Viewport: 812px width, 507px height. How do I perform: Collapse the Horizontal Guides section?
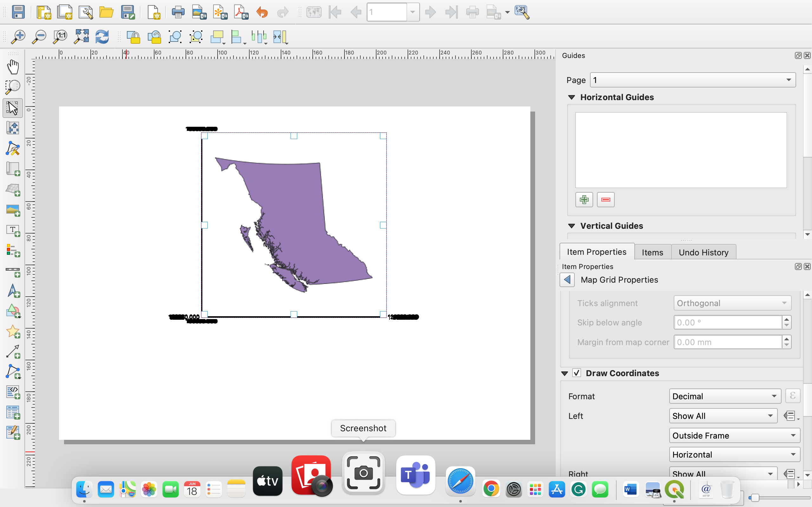(x=572, y=97)
